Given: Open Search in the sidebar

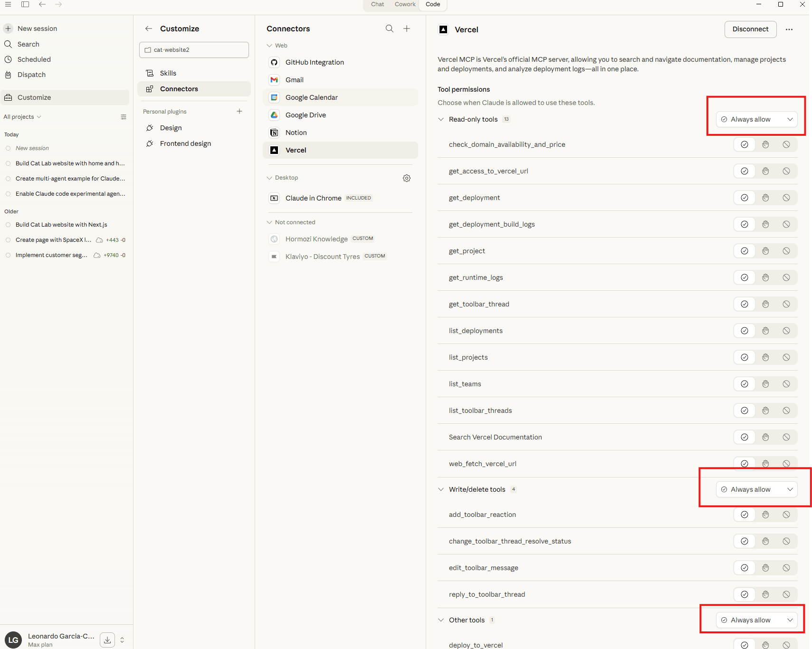Looking at the screenshot, I should click(x=66, y=44).
